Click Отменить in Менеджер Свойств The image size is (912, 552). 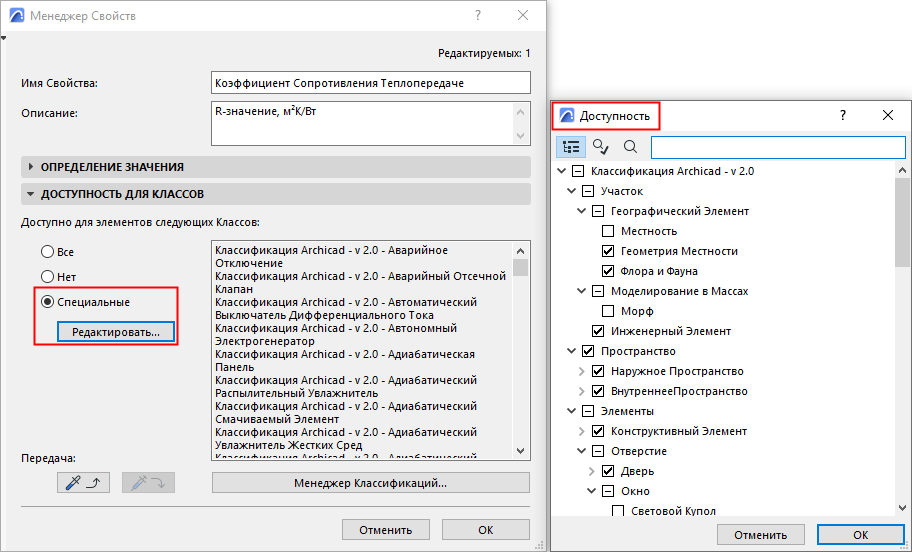click(386, 530)
